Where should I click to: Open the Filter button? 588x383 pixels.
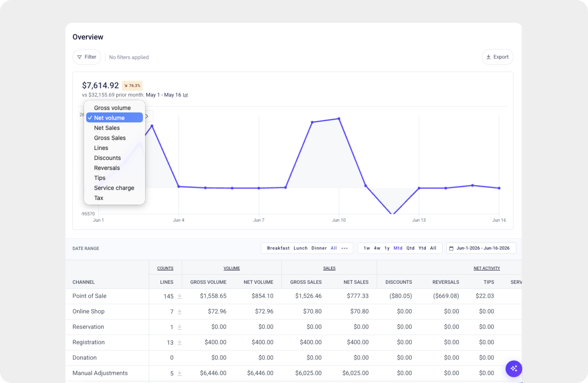click(87, 57)
